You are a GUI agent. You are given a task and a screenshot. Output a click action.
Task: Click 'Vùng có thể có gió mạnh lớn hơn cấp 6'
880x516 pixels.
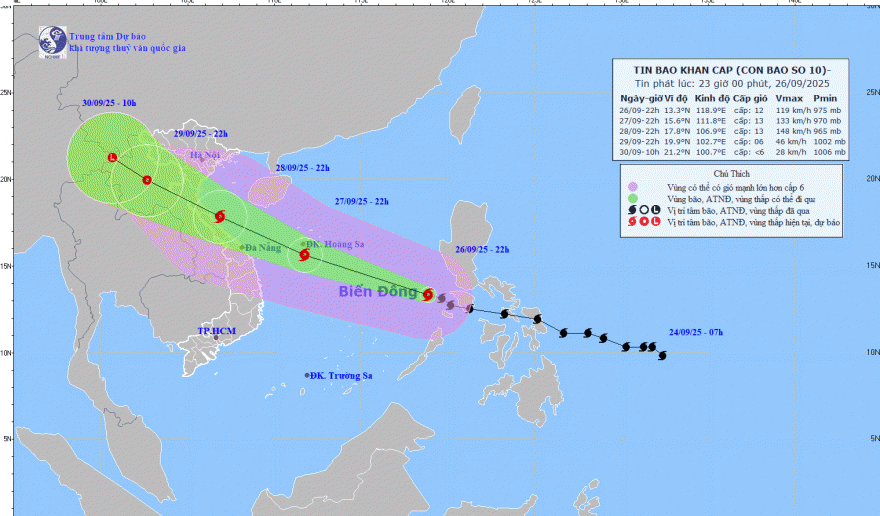(736, 188)
